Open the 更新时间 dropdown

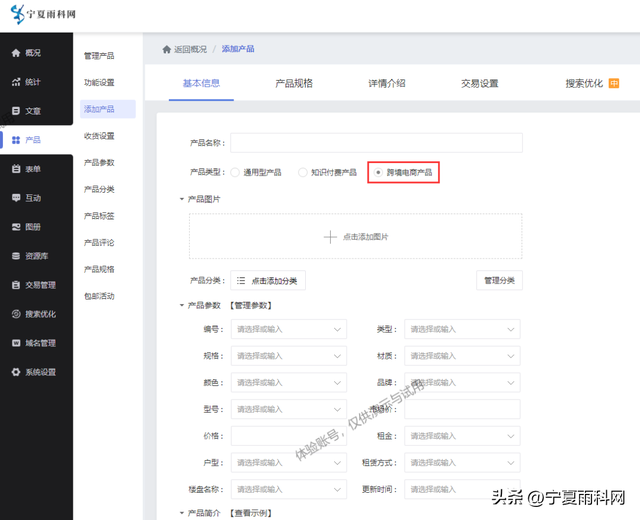[462, 489]
